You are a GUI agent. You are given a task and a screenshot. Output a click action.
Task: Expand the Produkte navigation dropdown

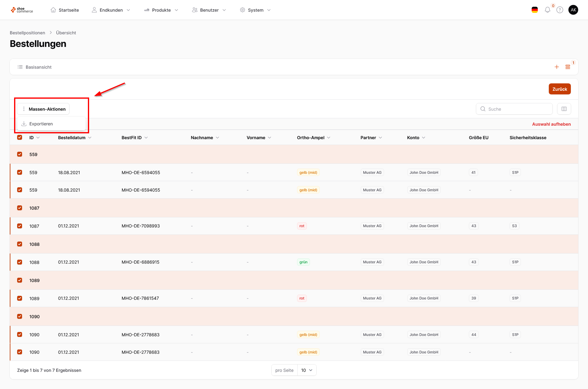[x=161, y=10]
